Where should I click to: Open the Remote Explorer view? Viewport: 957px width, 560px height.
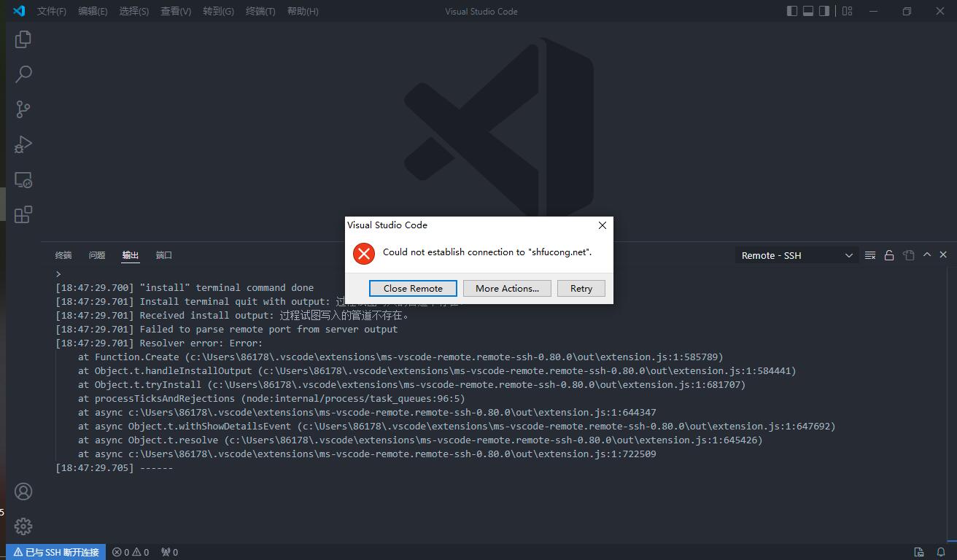pyautogui.click(x=23, y=179)
